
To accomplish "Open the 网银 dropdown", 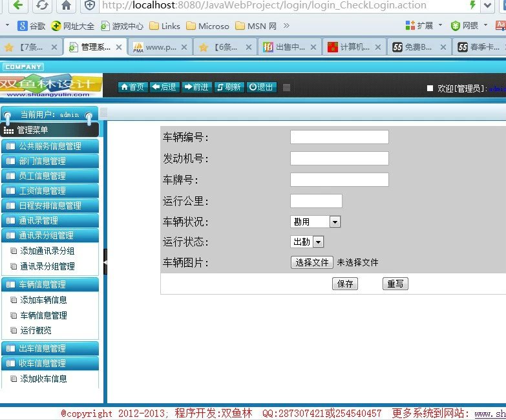I will coord(469,25).
